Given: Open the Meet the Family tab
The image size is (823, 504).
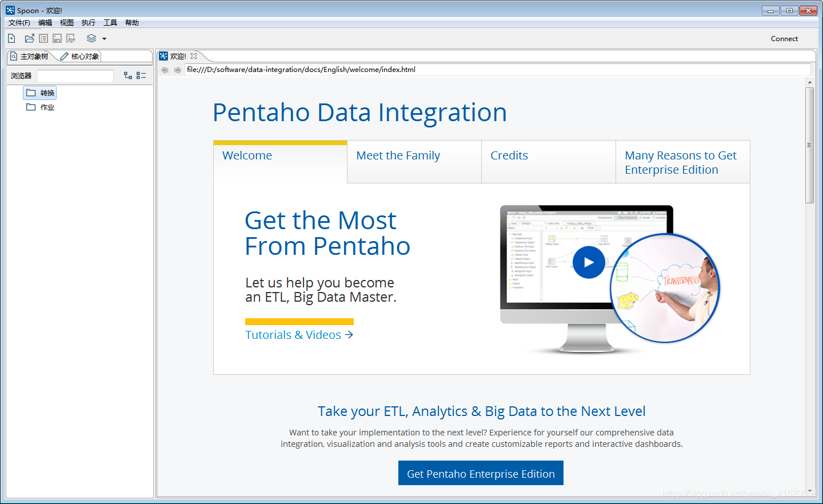Looking at the screenshot, I should pos(414,162).
